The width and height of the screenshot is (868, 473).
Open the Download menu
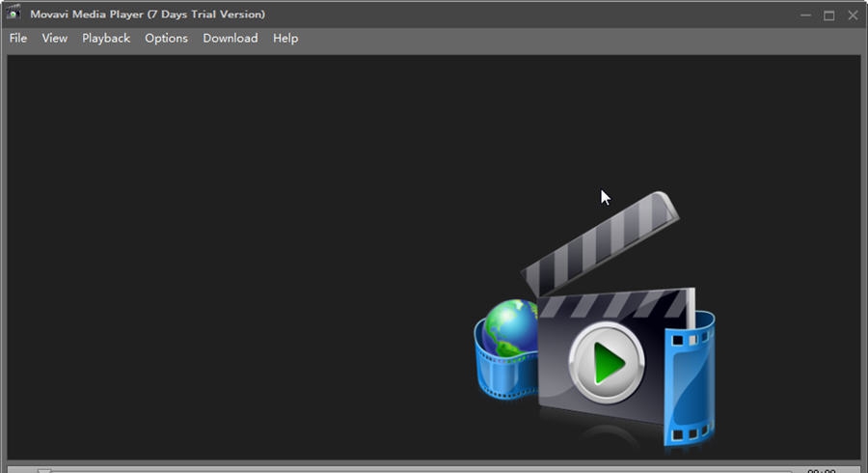pyautogui.click(x=230, y=39)
